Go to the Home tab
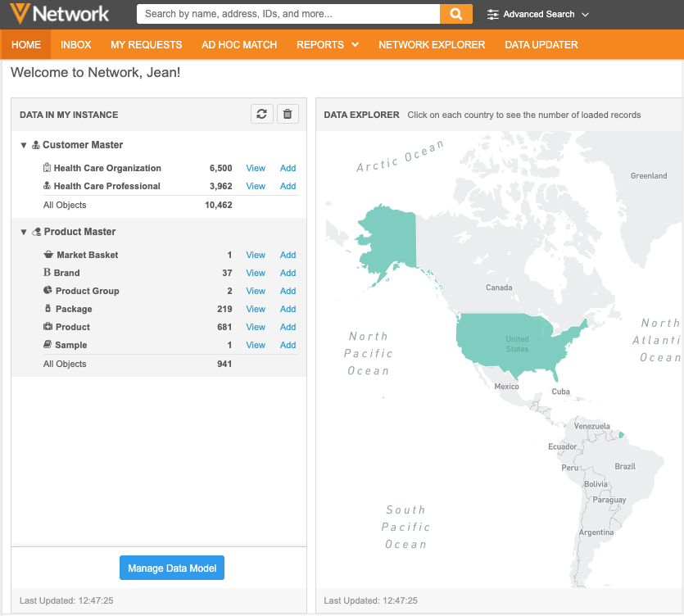 coord(26,44)
